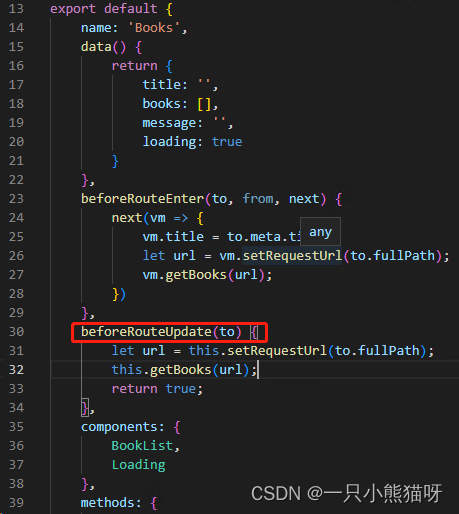
Task: Click the 'from' parameter in beforeRouteEnter
Action: pos(258,199)
